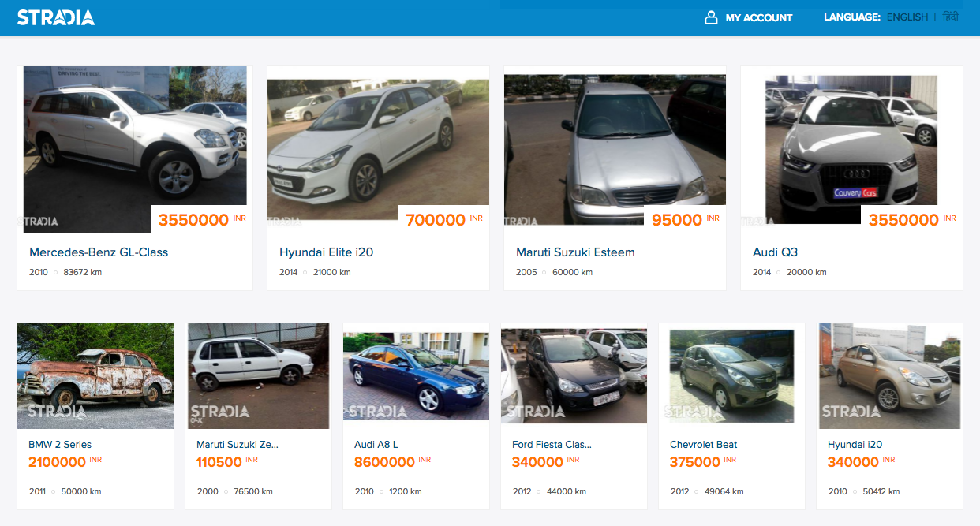The height and width of the screenshot is (526, 980).
Task: Click the 83672 km mileage text
Action: 82,272
